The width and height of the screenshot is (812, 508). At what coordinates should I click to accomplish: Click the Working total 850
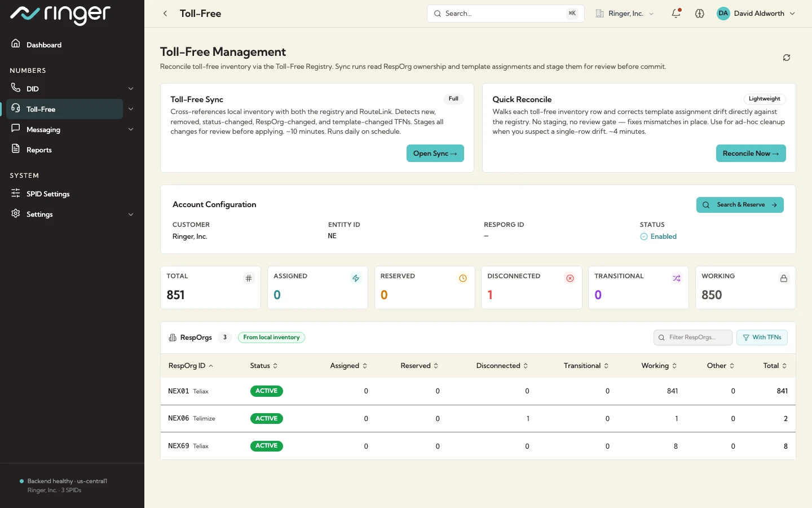[x=712, y=295]
